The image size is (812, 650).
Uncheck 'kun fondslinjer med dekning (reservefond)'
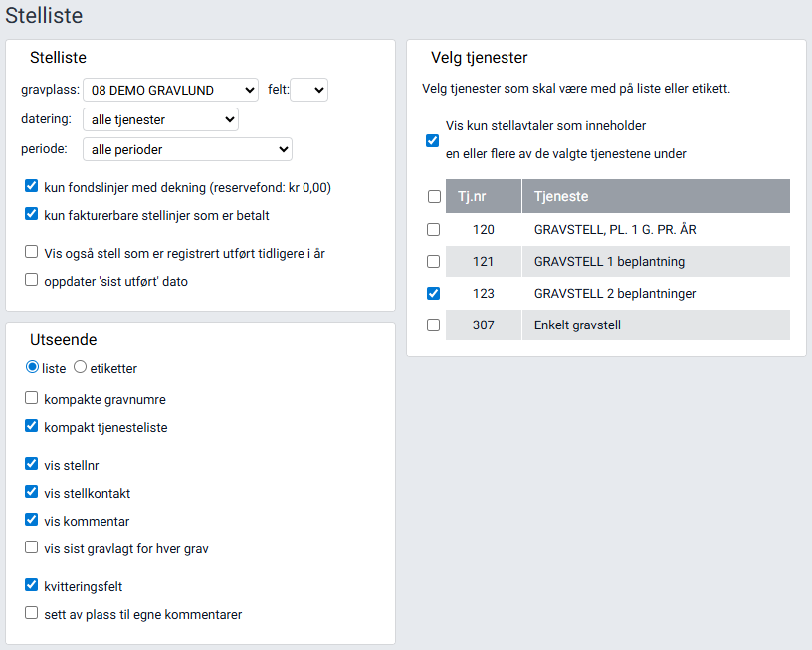tap(30, 185)
